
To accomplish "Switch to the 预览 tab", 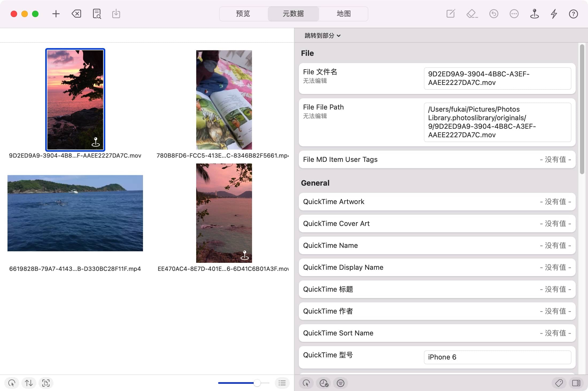I will 243,14.
